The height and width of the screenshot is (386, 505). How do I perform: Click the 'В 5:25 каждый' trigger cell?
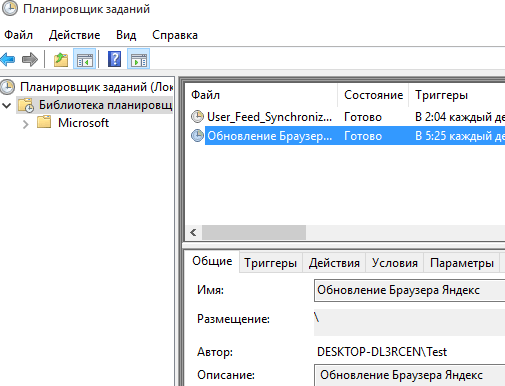[460, 136]
